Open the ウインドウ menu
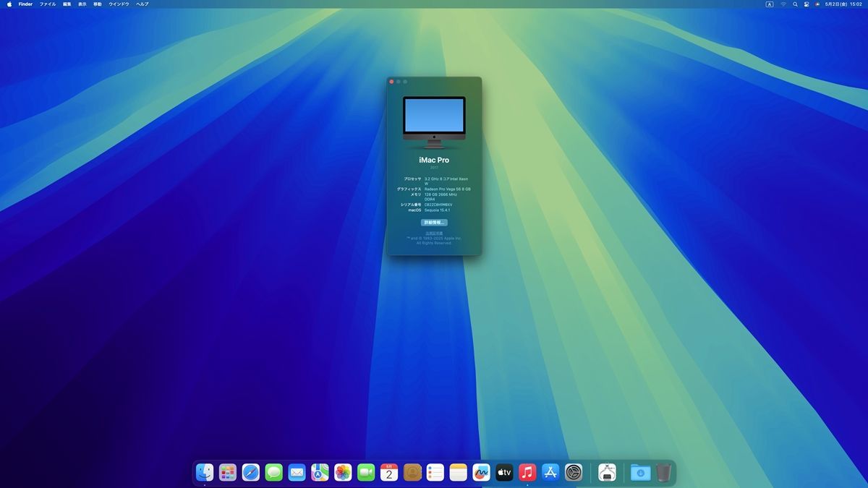 tap(119, 4)
